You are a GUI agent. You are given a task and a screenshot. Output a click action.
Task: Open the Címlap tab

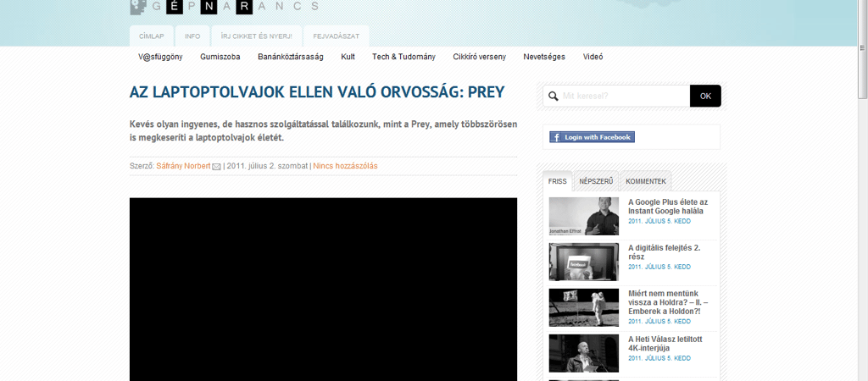[x=151, y=36]
